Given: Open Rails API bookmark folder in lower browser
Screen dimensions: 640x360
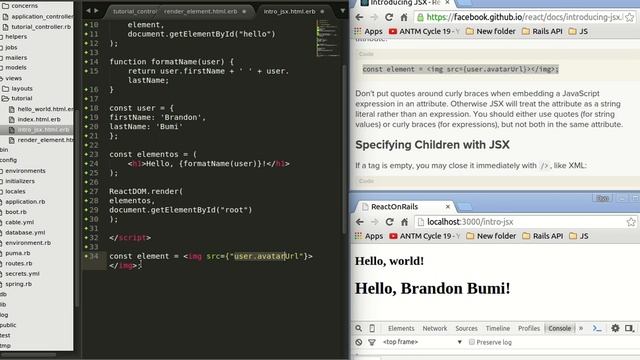Looking at the screenshot, I should point(543,236).
